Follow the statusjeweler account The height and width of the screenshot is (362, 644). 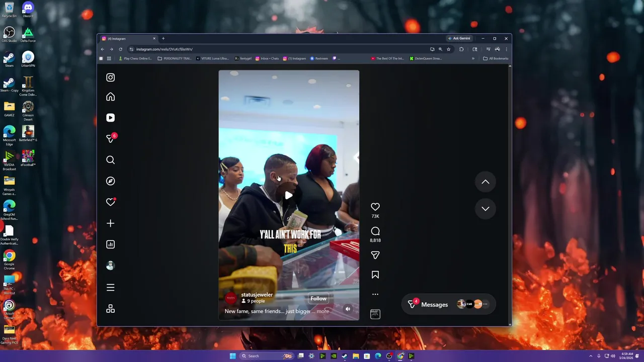[318, 299]
